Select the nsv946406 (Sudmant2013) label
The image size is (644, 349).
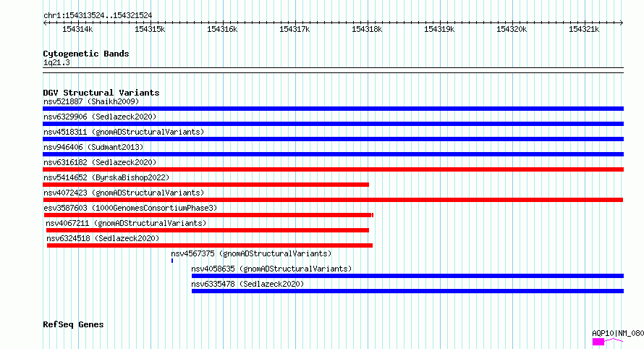click(93, 147)
